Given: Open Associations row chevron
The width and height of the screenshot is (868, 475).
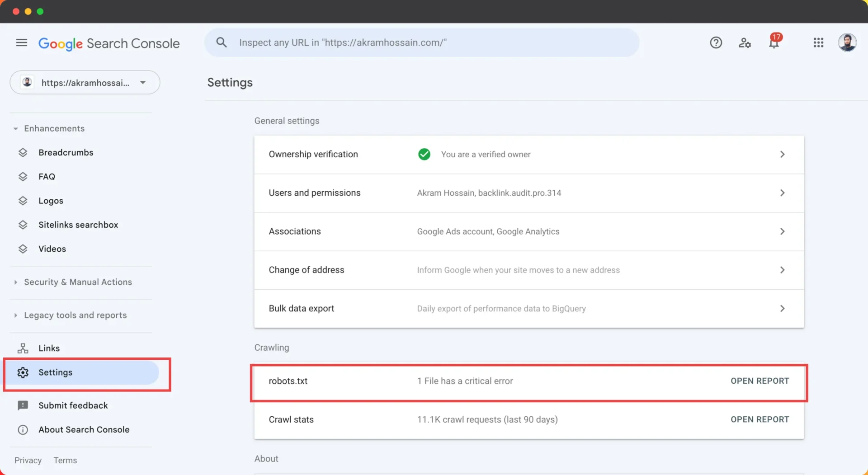Looking at the screenshot, I should click(x=782, y=231).
